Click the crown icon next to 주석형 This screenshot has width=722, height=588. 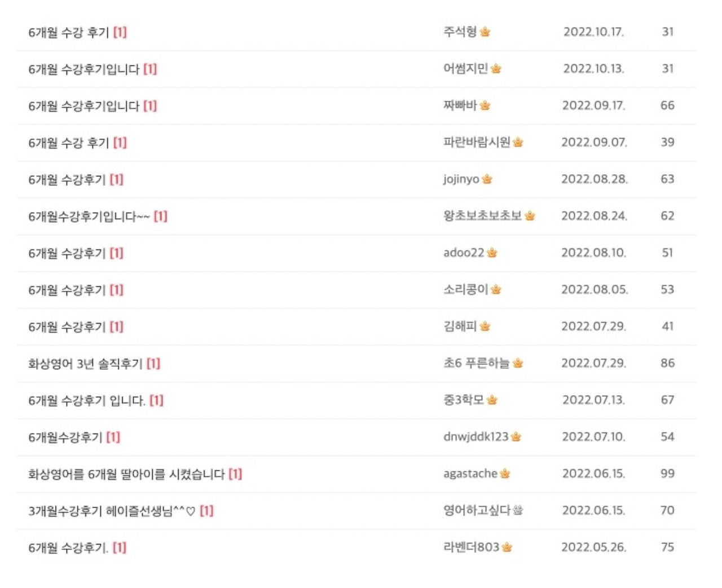click(x=484, y=32)
